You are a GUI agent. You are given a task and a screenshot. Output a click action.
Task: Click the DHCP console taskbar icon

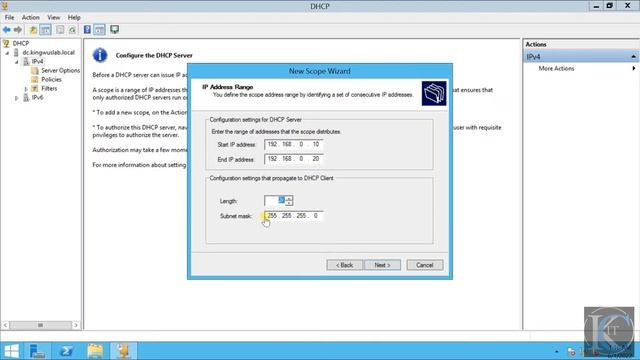(124, 351)
